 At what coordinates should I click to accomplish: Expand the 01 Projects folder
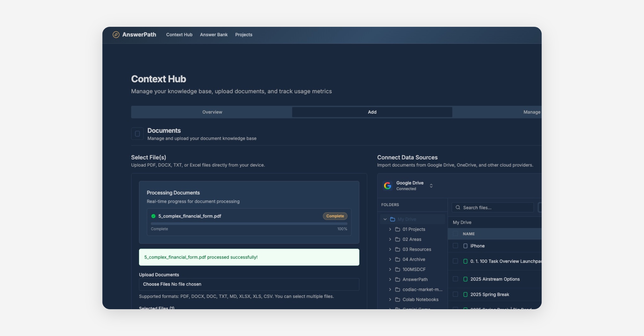390,229
